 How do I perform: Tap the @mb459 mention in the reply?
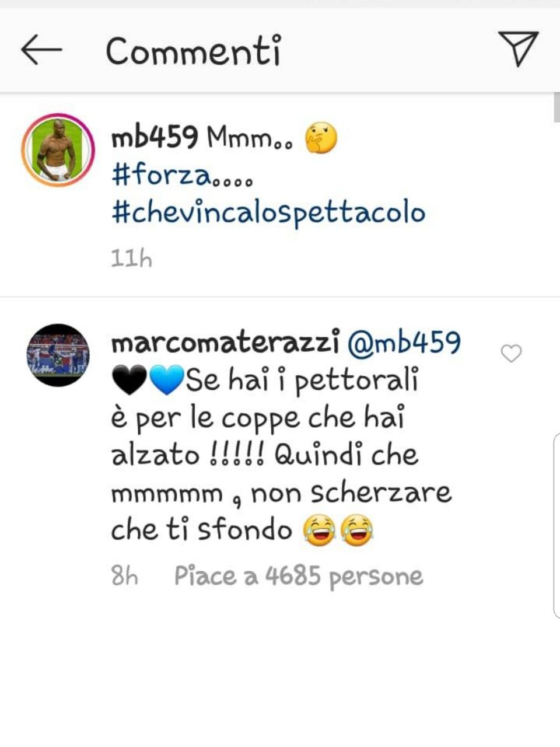[x=404, y=342]
